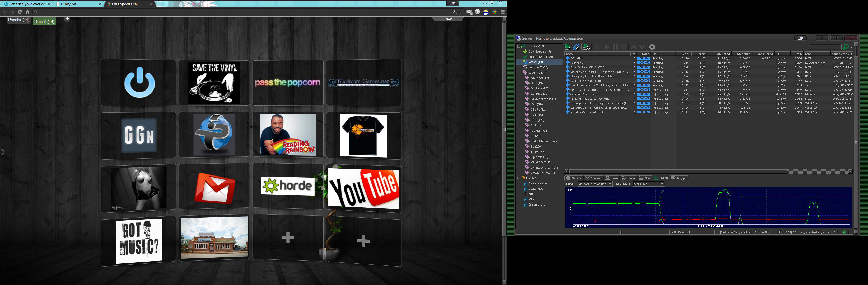Switch to the Files tab

pos(645,178)
